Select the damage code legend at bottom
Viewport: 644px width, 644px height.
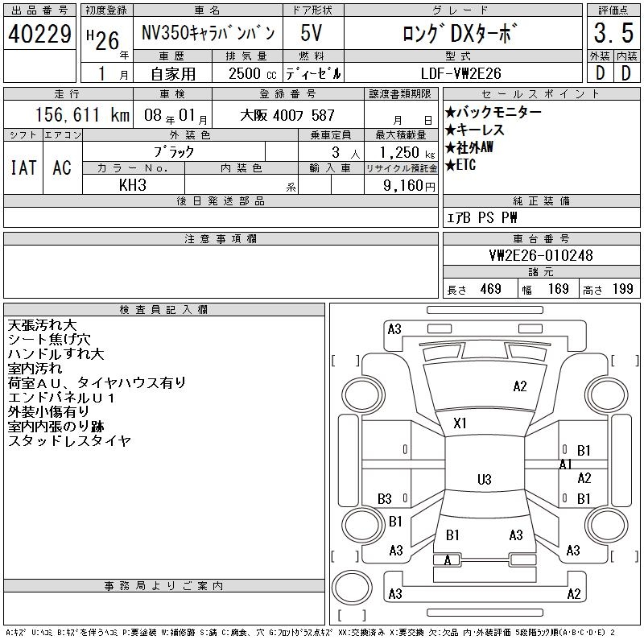(310, 633)
